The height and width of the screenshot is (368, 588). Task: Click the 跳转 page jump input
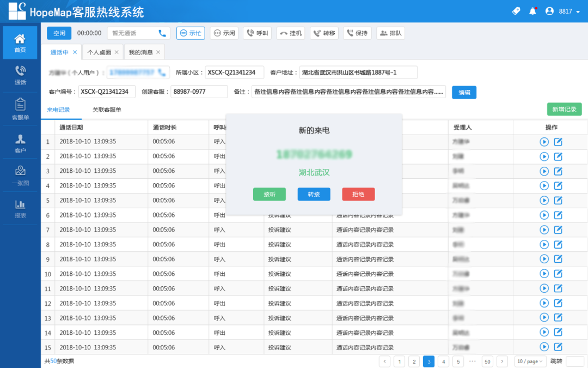point(575,361)
